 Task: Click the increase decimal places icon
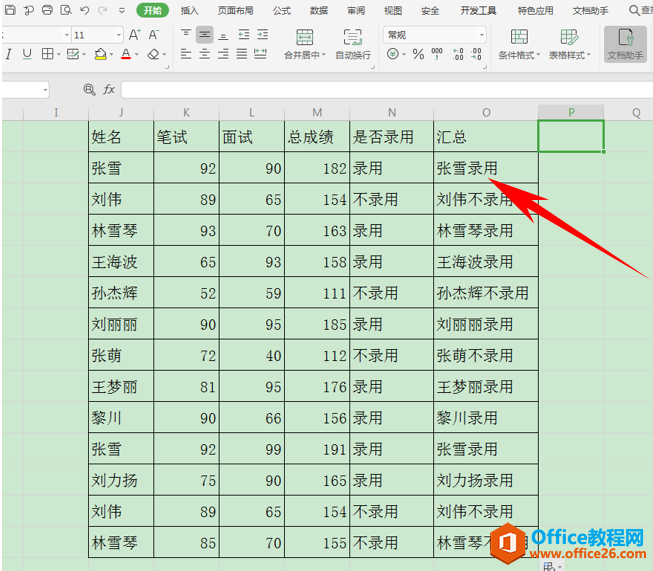458,54
